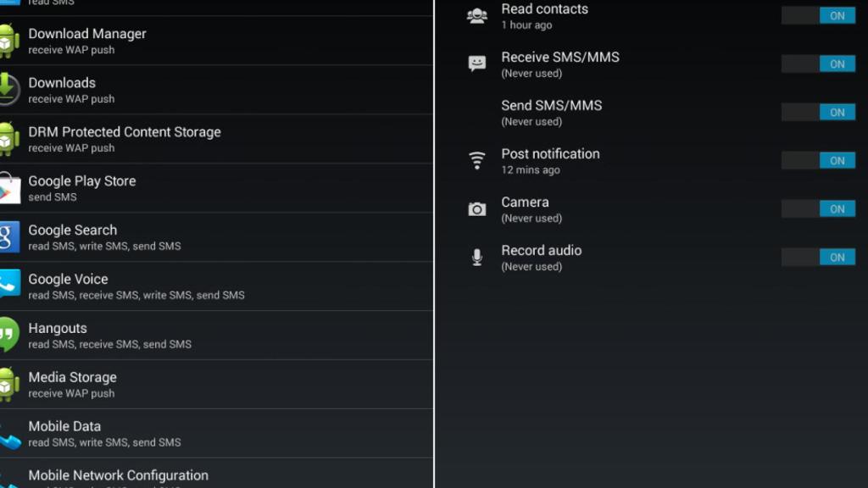Click the Read contacts people icon
The height and width of the screenshot is (488, 868).
click(x=476, y=14)
